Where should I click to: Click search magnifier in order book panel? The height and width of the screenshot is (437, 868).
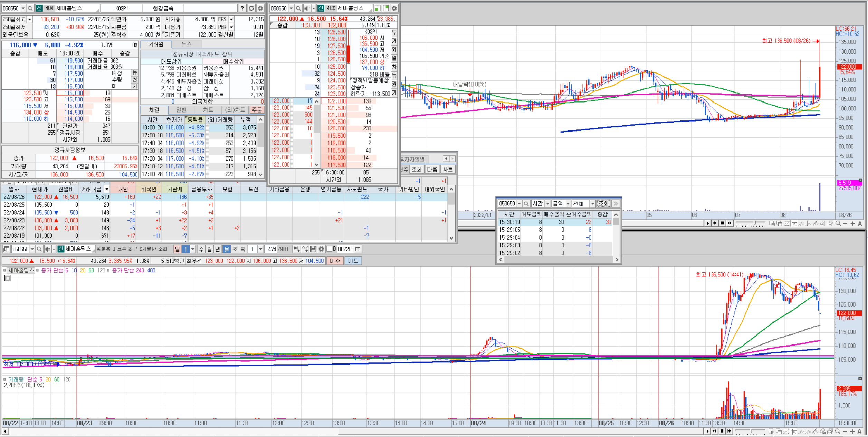point(298,8)
